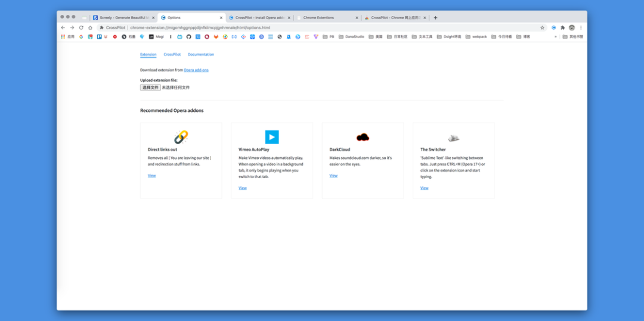Follow the Opera add-ons link

[x=196, y=70]
